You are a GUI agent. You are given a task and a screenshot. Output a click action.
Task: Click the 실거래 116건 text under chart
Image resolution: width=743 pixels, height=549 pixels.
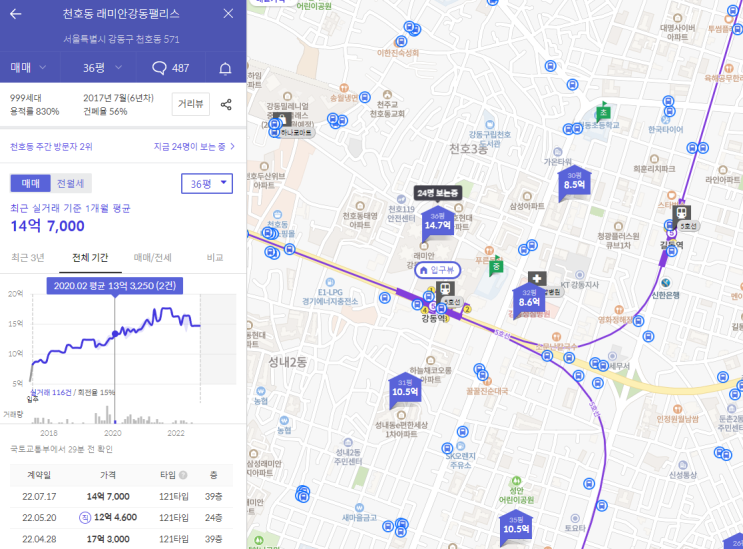click(51, 392)
